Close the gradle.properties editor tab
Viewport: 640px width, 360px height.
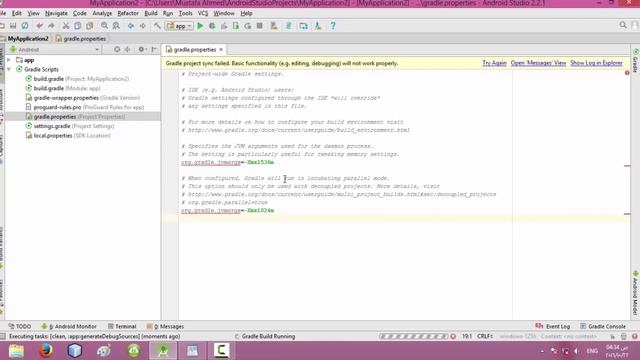coord(221,49)
